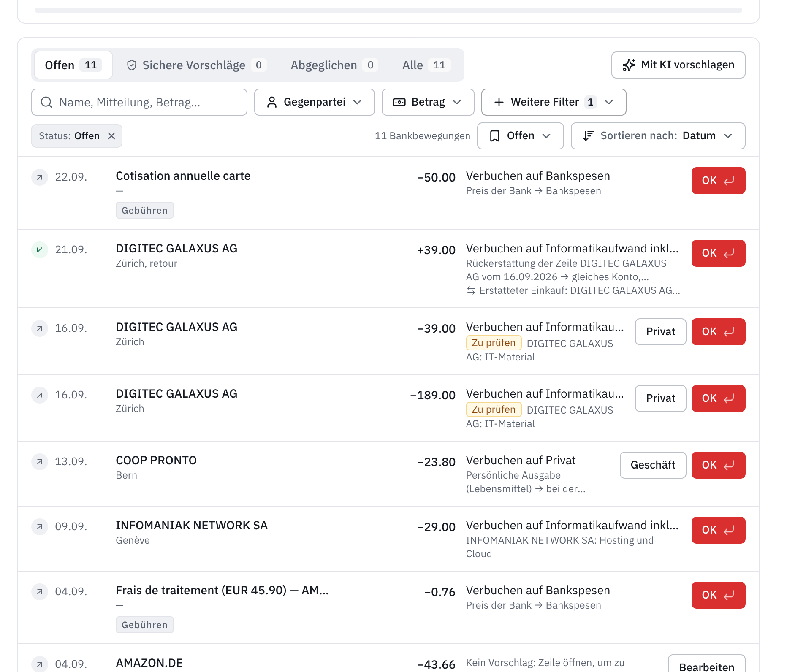Click Gebühren tag under Cotisation annuelle carte

144,210
